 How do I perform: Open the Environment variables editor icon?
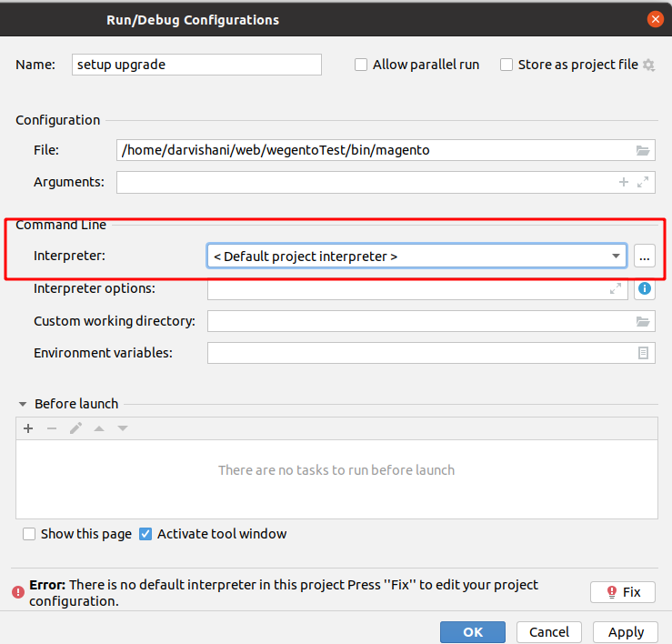tap(643, 353)
